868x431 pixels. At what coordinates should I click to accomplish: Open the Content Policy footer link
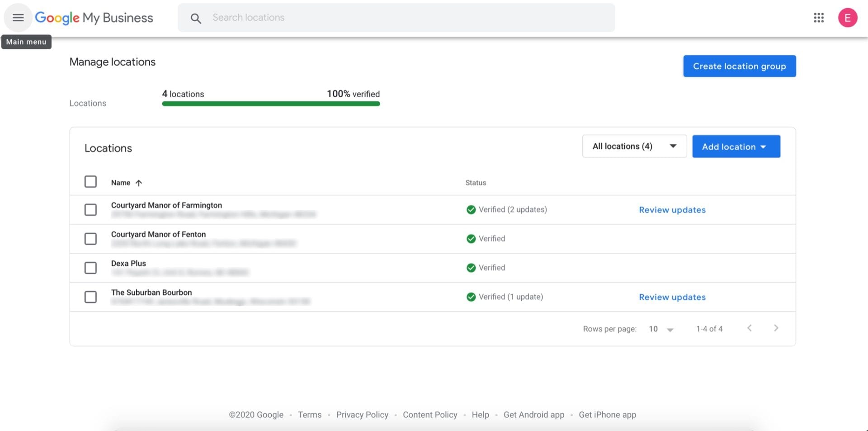pyautogui.click(x=430, y=415)
